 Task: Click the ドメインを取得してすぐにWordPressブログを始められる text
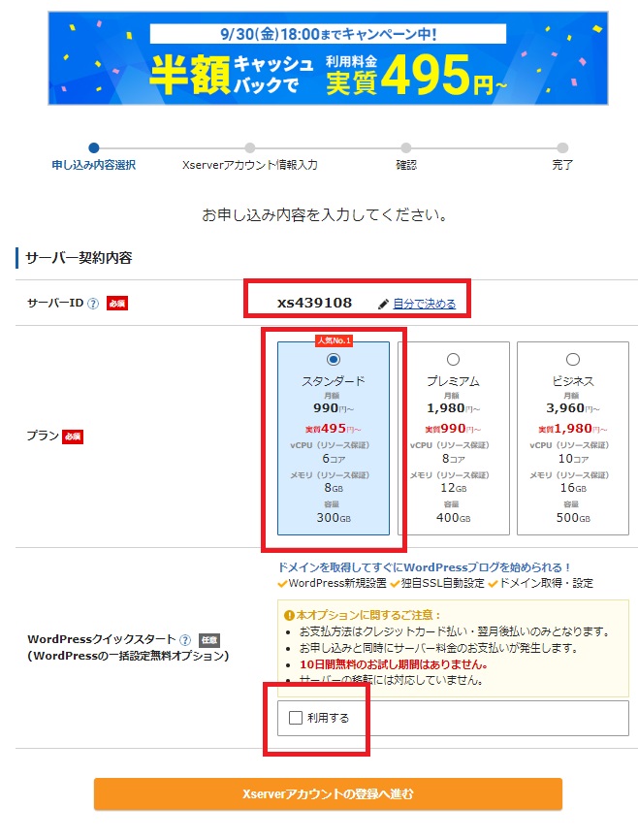point(424,567)
